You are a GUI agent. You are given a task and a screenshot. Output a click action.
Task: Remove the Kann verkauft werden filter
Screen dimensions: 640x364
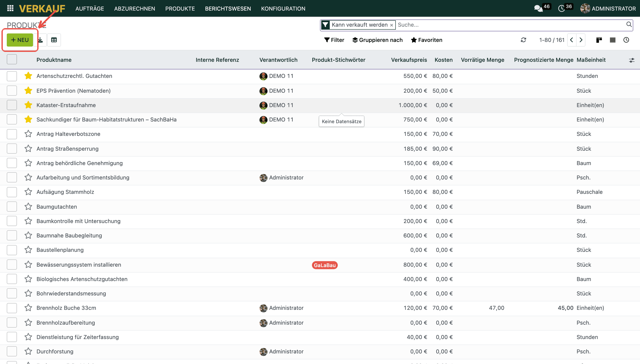[x=392, y=25]
